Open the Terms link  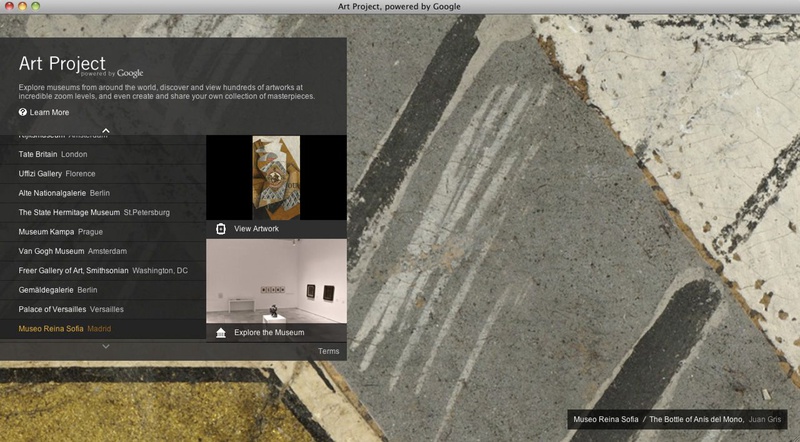329,351
